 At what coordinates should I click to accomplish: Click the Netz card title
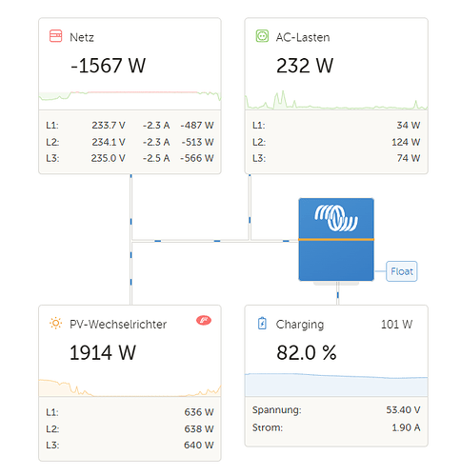82,37
